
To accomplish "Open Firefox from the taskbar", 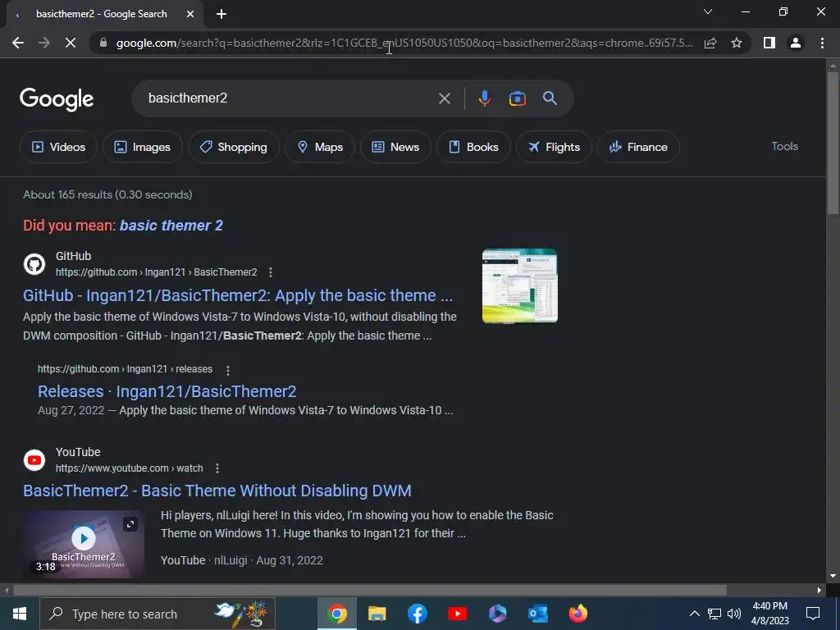I will (x=578, y=614).
